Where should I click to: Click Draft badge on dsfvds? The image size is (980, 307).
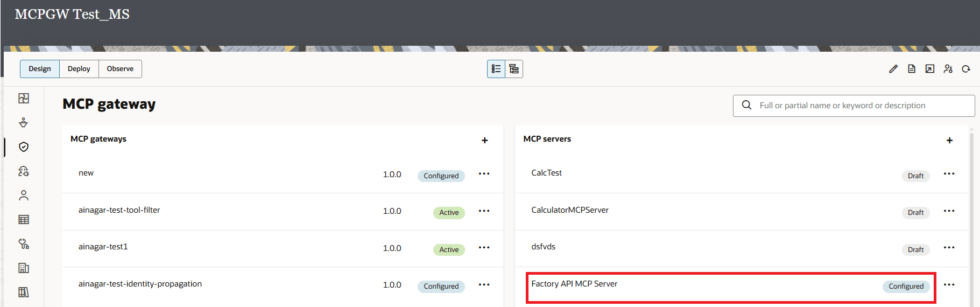click(x=915, y=249)
